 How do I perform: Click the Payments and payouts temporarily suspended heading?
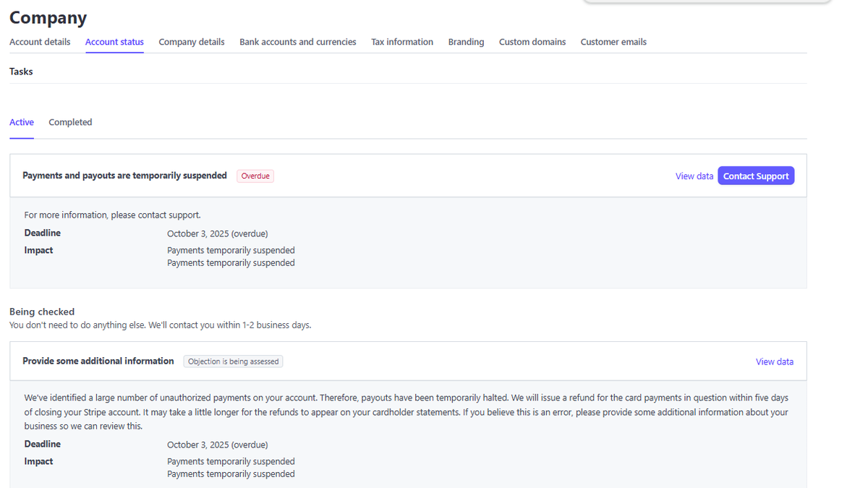pos(124,176)
